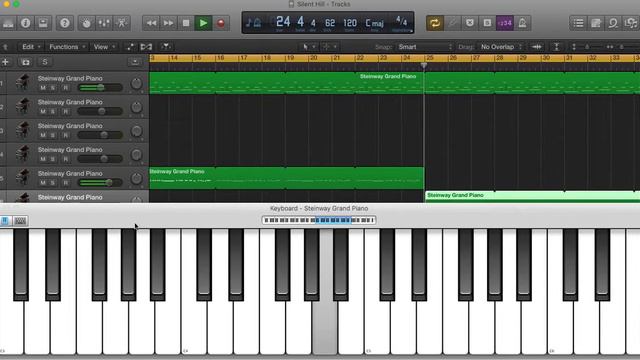Open the Media Browsers icon

(631, 23)
